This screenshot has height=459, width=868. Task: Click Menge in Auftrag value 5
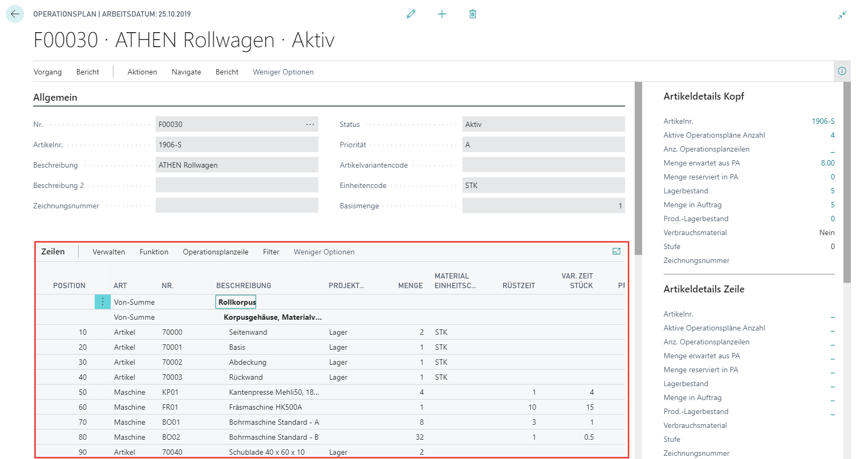click(833, 205)
